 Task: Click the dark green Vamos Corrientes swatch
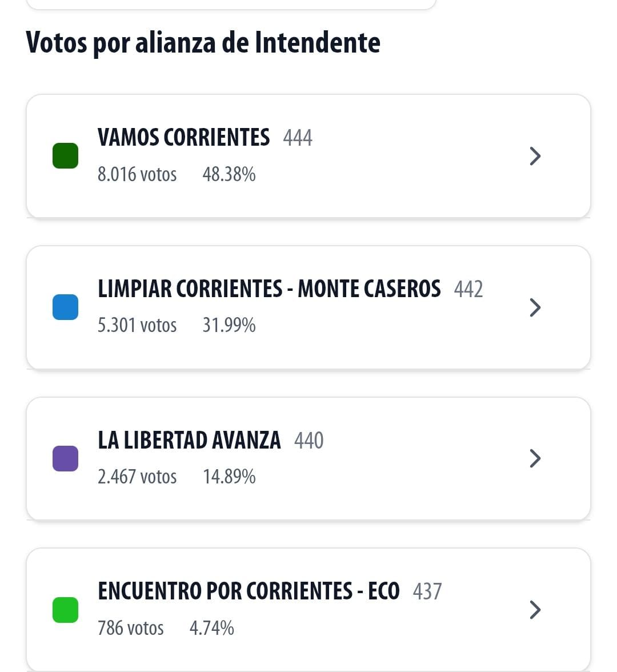coord(65,156)
